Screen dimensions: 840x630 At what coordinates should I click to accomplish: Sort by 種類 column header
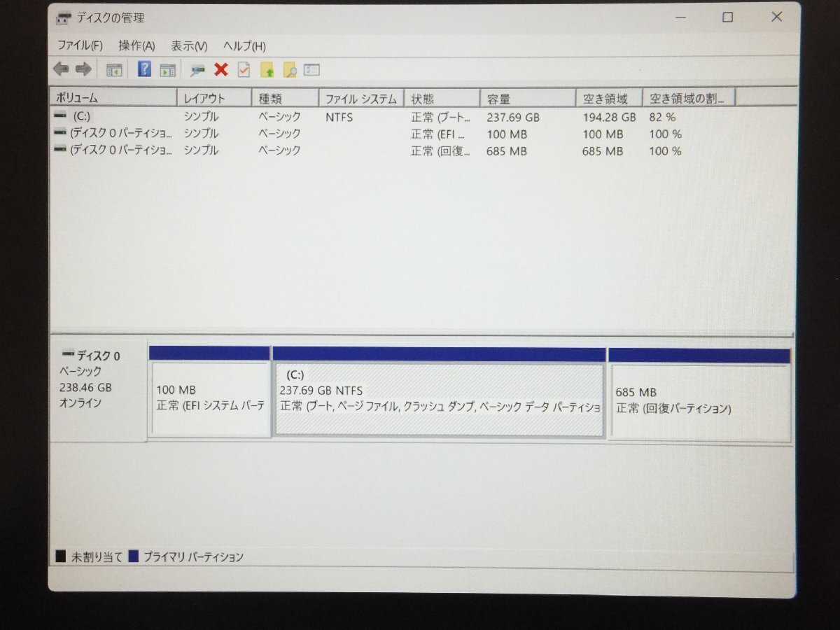click(285, 98)
